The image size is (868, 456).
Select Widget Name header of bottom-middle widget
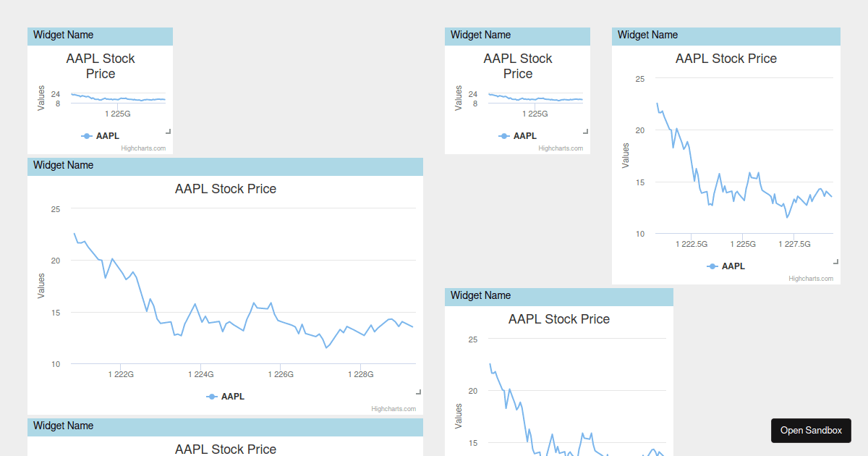pyautogui.click(x=558, y=296)
